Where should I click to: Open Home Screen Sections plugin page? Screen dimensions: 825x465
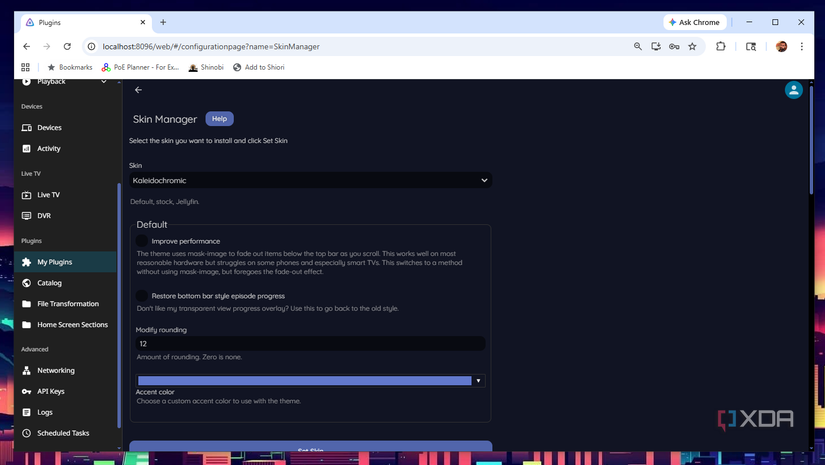(65, 325)
